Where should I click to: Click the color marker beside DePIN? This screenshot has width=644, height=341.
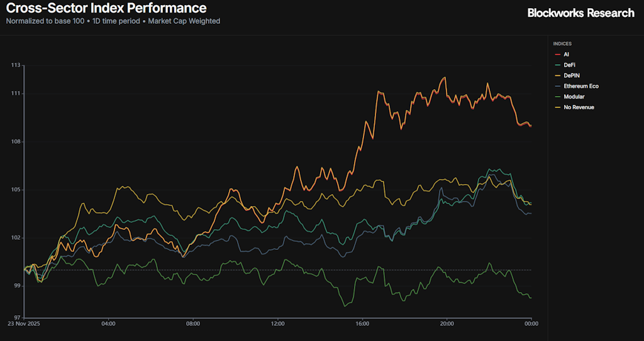[557, 76]
